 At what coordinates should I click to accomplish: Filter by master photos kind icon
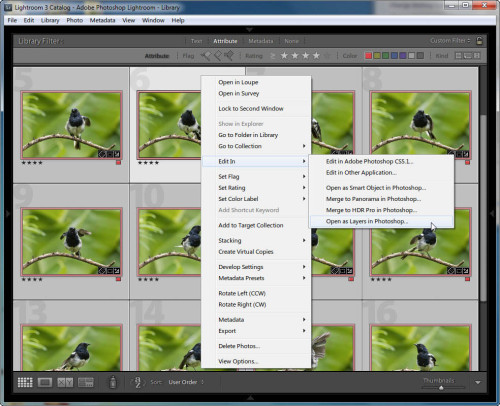click(x=459, y=55)
